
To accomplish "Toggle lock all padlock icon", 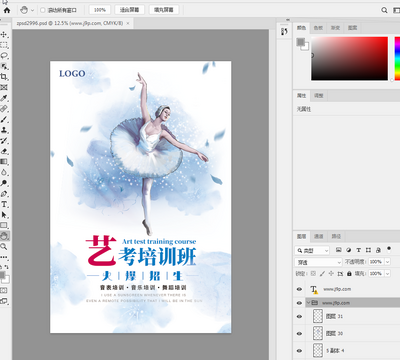I will 349,273.
